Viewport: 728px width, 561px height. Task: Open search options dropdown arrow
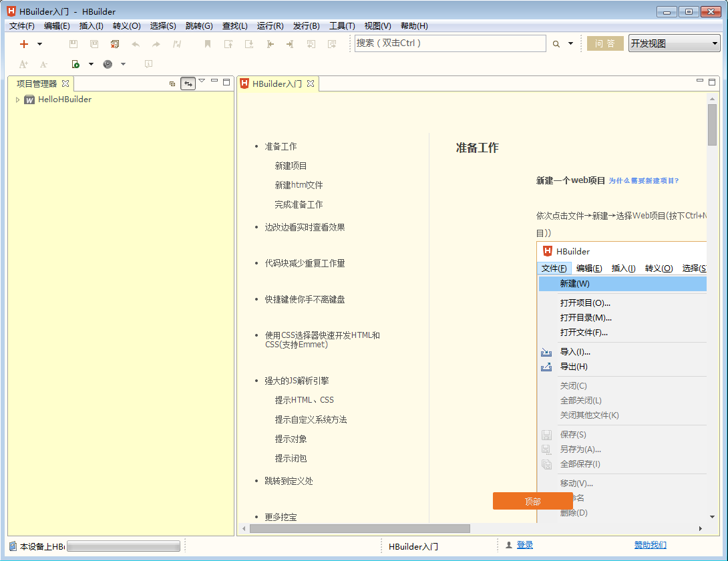point(570,43)
